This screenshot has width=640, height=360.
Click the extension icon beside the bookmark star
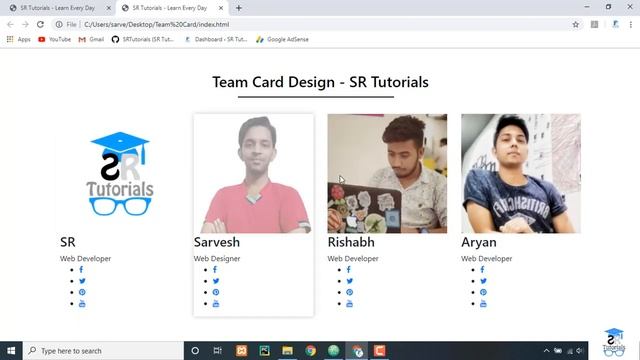(595, 24)
